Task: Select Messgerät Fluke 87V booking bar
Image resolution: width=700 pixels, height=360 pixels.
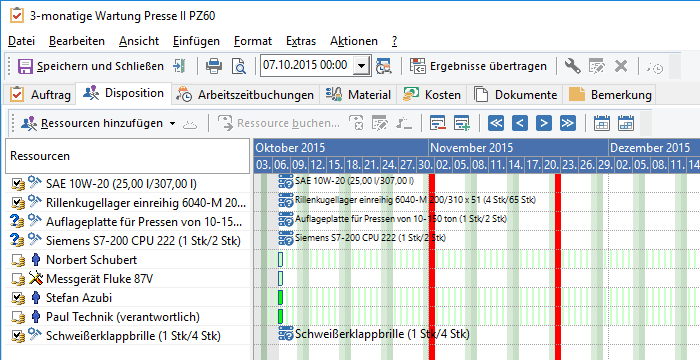Action: (280, 278)
